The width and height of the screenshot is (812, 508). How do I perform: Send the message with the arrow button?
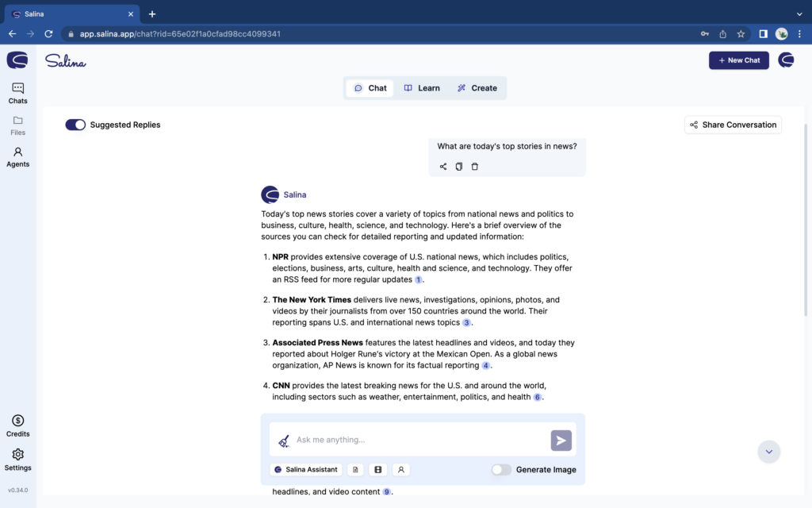tap(561, 440)
